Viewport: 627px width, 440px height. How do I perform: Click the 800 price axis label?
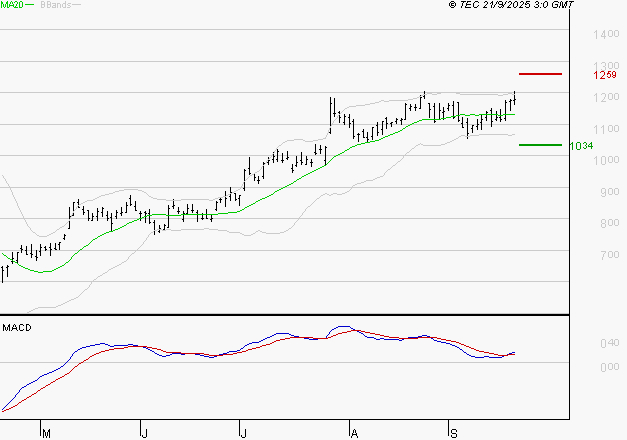coord(610,223)
